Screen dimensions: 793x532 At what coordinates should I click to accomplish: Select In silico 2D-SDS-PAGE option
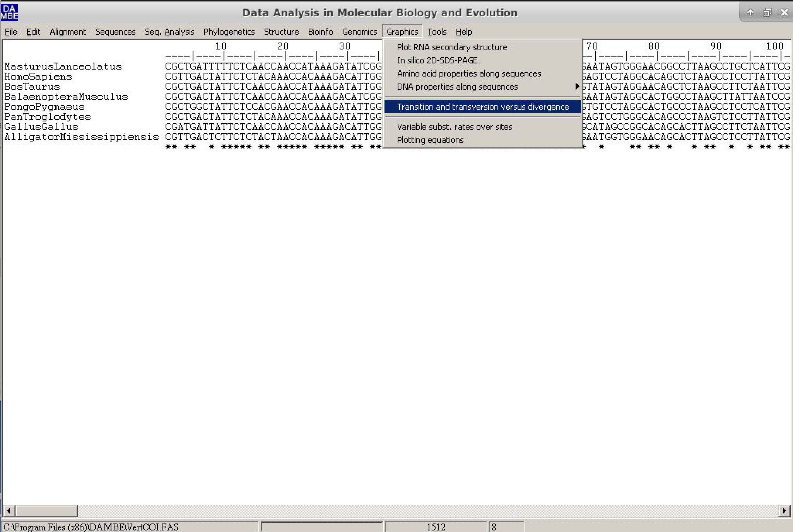[x=437, y=60]
